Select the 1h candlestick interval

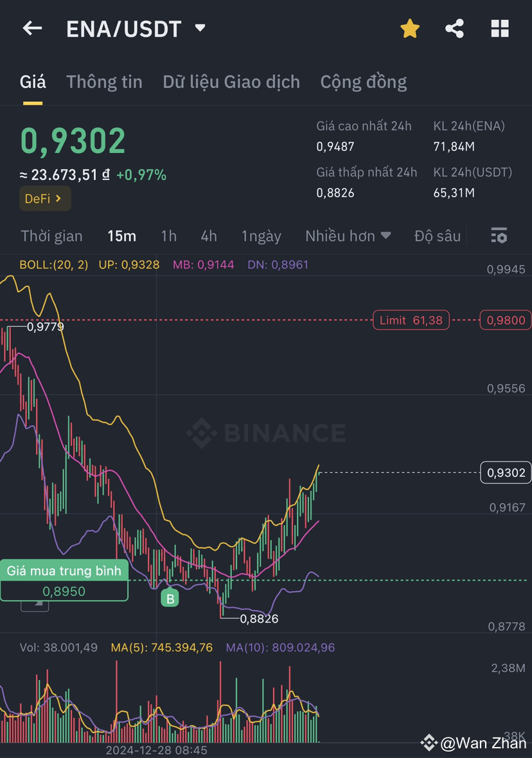[x=168, y=236]
